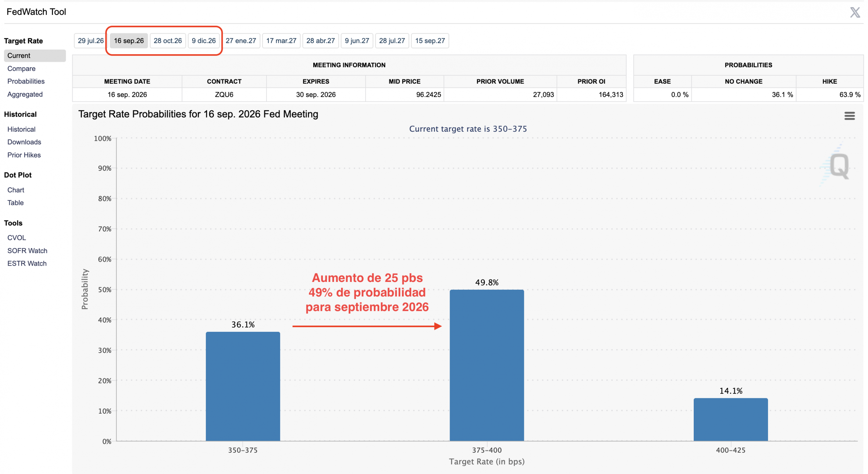
Task: Launch the SOFR Watch tool
Action: pos(27,251)
